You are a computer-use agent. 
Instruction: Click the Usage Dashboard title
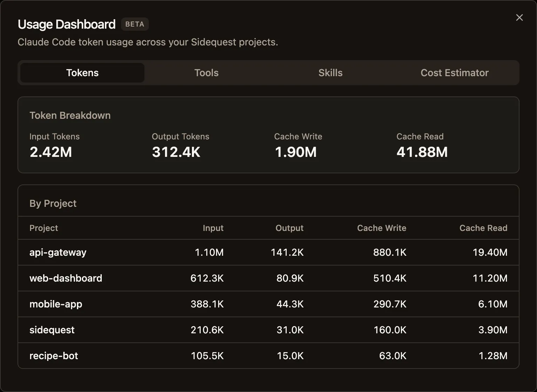pyautogui.click(x=66, y=24)
